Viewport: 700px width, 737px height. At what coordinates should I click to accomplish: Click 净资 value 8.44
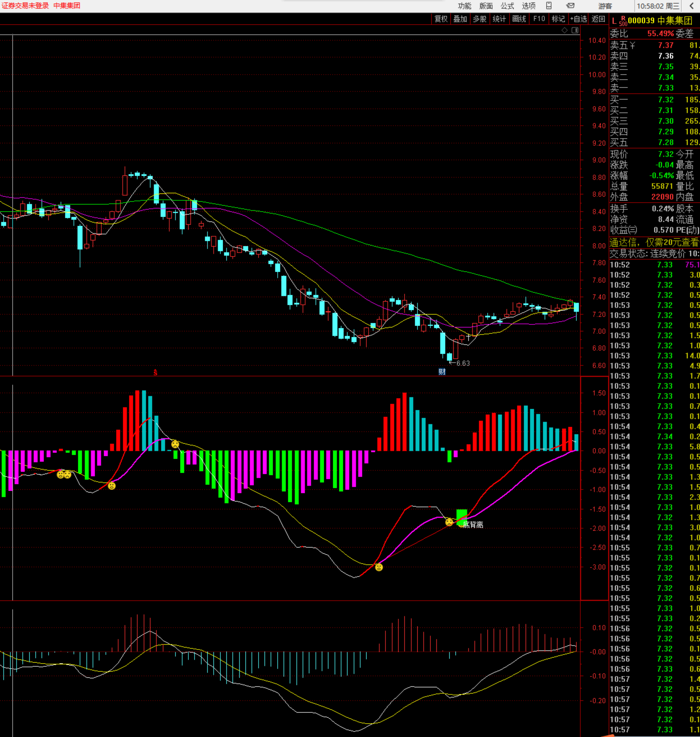click(x=666, y=219)
